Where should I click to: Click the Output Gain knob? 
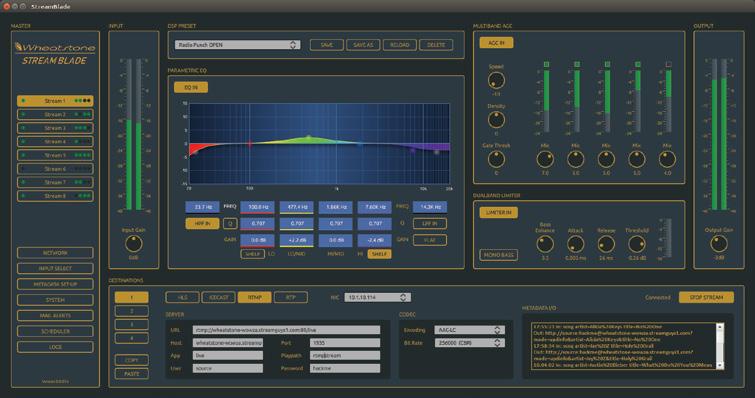coord(719,244)
